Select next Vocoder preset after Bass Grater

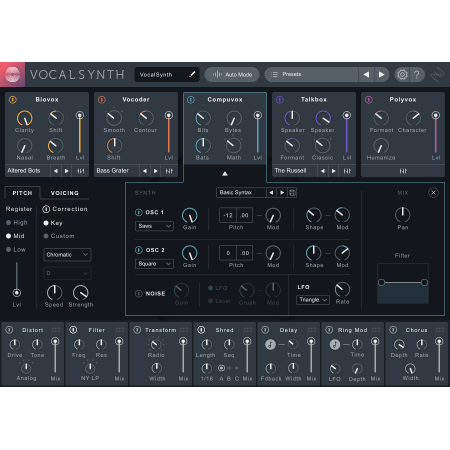click(156, 171)
